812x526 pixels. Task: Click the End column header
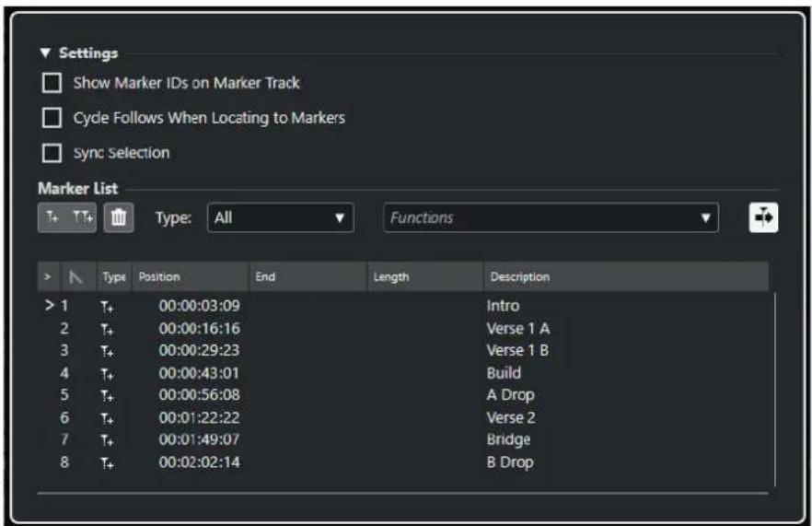(x=308, y=276)
